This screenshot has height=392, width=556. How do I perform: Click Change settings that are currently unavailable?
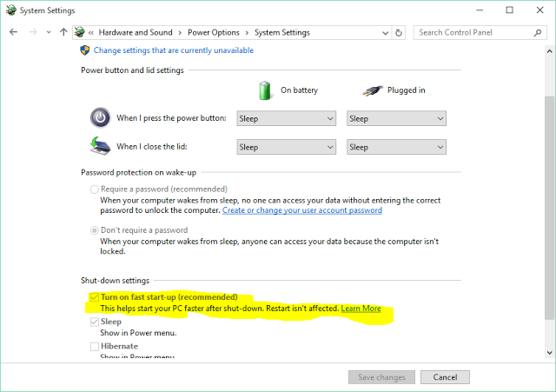(174, 50)
